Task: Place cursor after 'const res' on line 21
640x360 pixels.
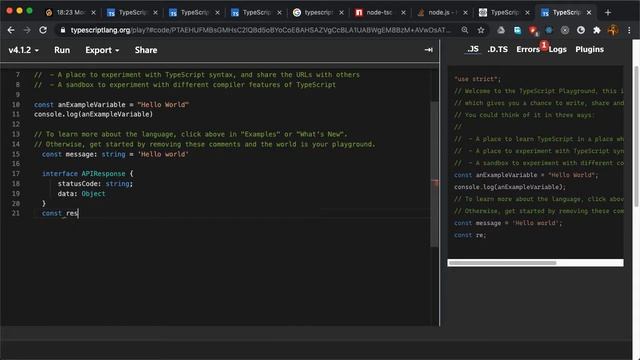Action: pyautogui.click(x=78, y=213)
